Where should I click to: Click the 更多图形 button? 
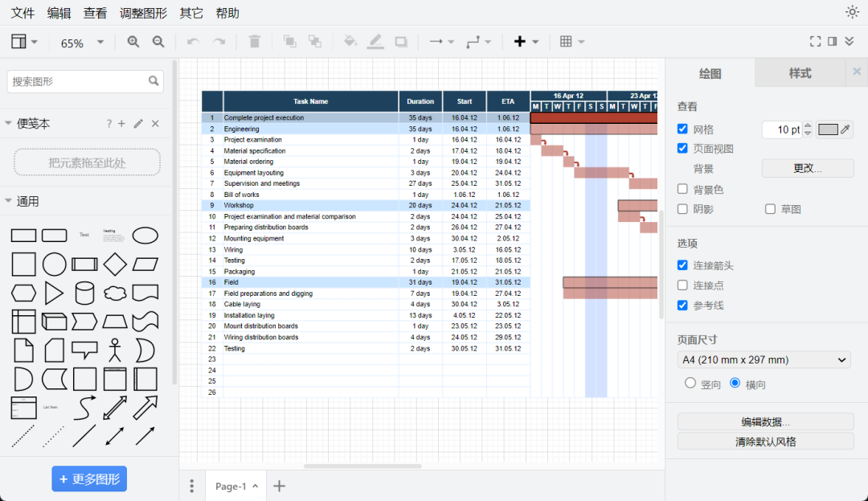[x=89, y=478]
